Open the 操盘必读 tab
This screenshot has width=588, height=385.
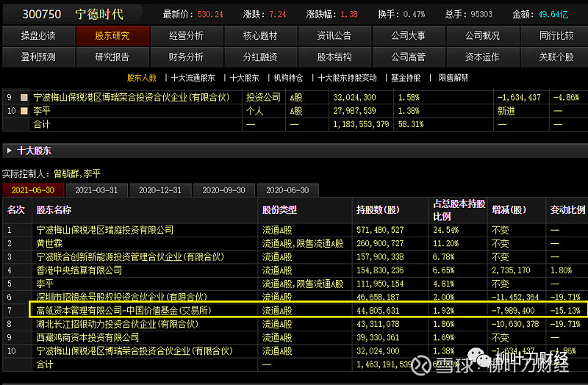click(38, 35)
